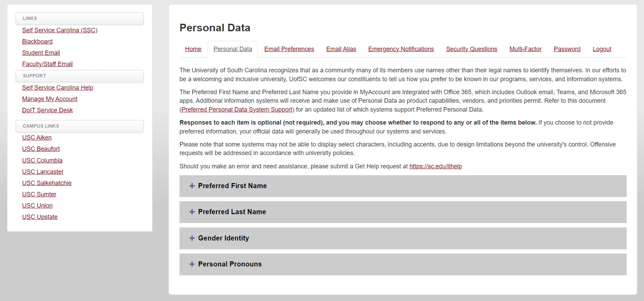Open DoIT Service Desk link

47,110
